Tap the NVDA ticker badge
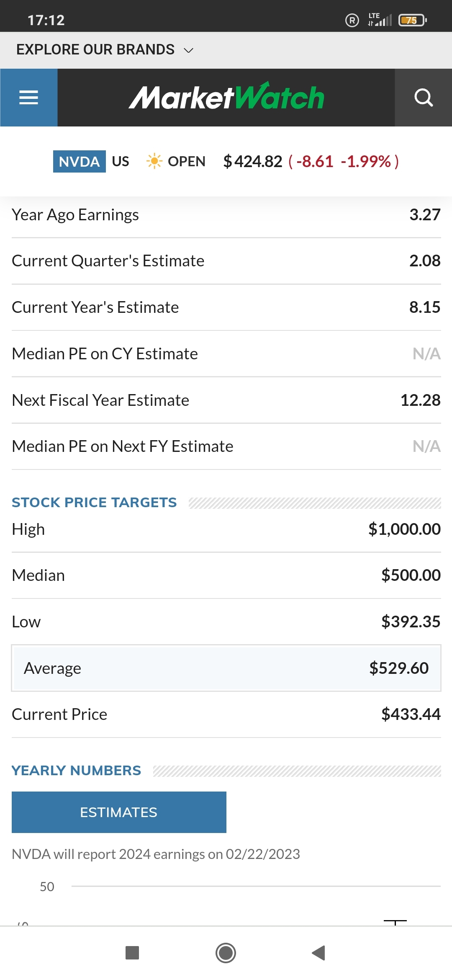The image size is (452, 980). coord(79,161)
